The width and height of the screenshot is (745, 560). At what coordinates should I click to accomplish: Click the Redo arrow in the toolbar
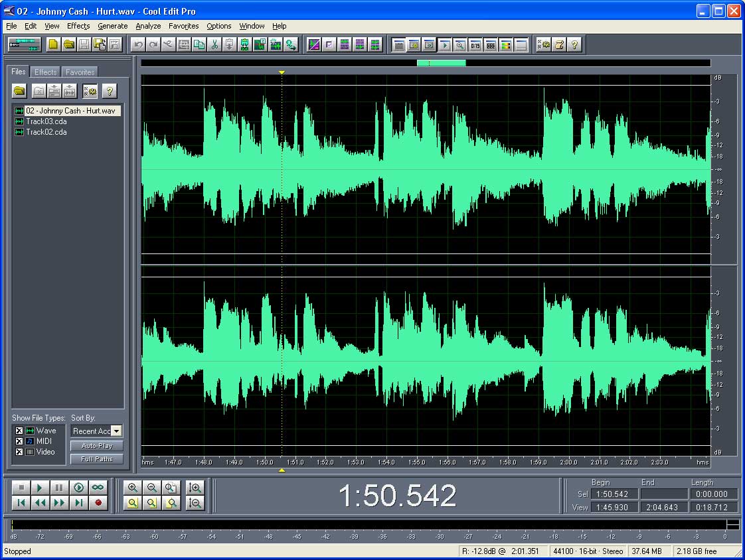(153, 44)
